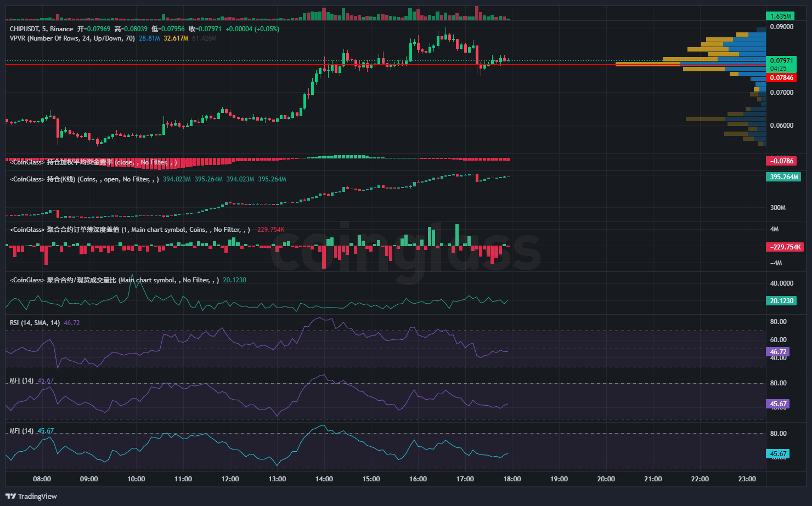Click the VPVR total volume value 61.426M

204,38
